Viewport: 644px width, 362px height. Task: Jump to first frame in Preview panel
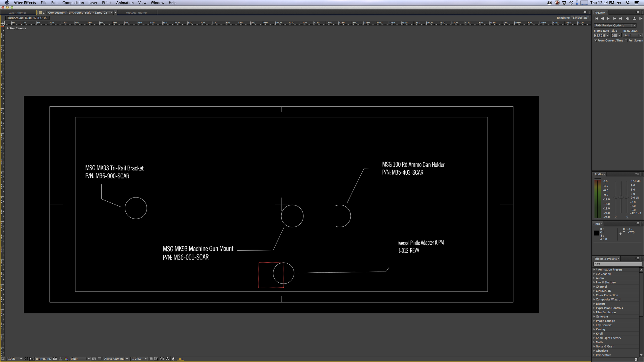[x=596, y=19]
